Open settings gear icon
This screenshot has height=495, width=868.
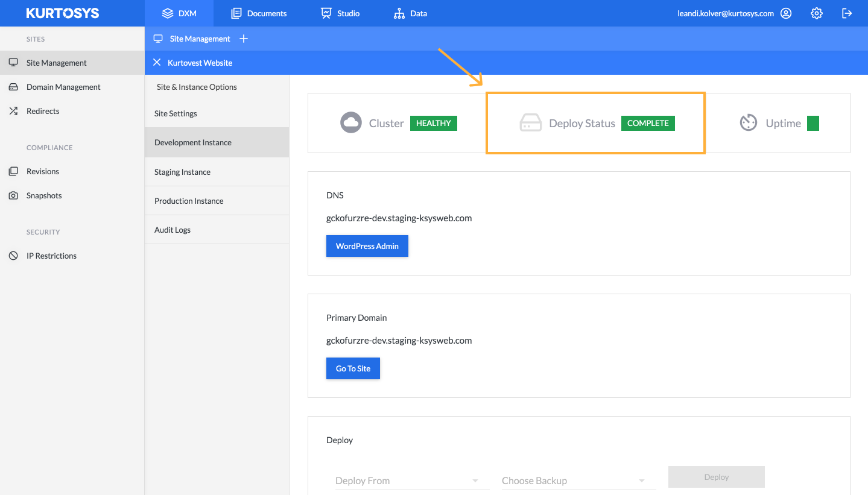[817, 13]
